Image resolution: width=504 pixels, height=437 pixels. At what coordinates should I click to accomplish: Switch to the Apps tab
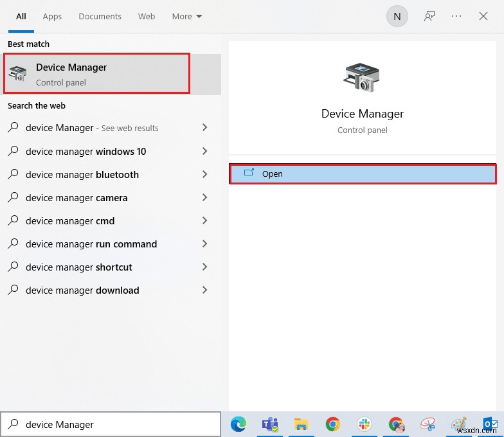coord(52,17)
